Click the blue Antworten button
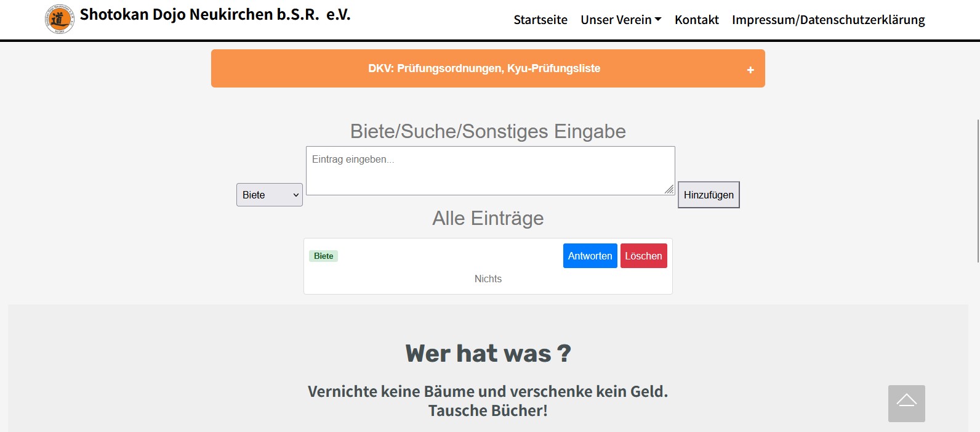 [590, 256]
